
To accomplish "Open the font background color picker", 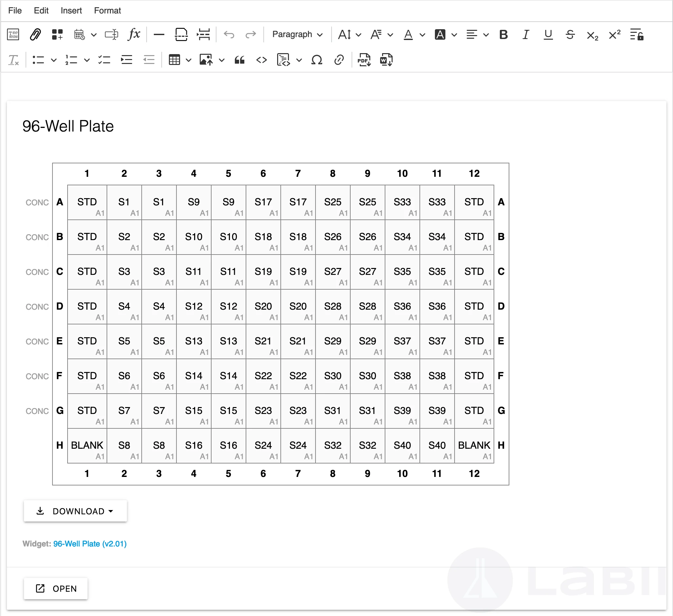I will click(x=440, y=34).
